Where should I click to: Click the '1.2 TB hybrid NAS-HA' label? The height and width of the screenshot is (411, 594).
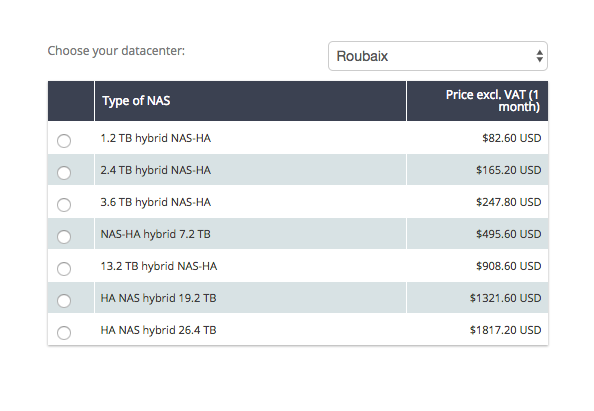156,138
